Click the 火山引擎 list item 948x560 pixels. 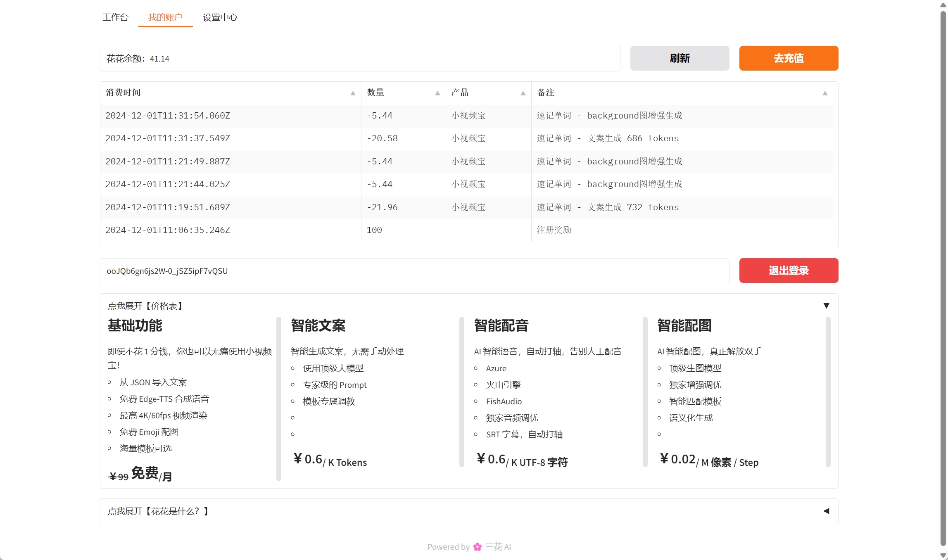click(504, 385)
